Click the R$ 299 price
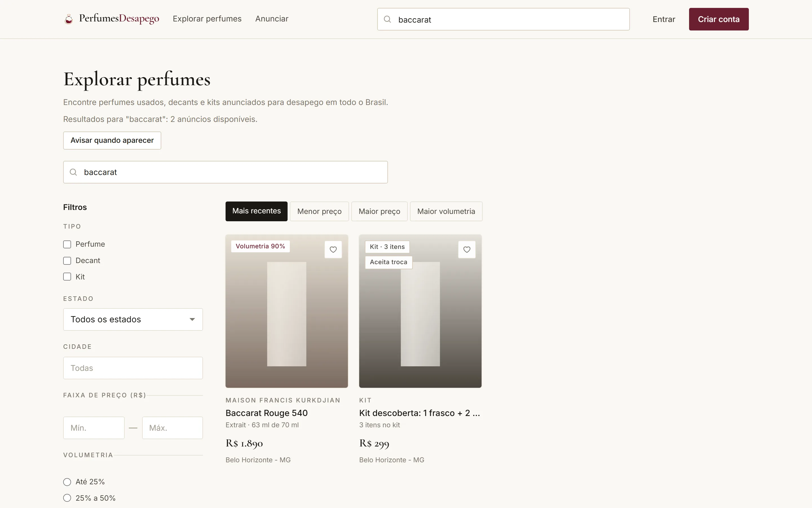The image size is (812, 508). (x=374, y=443)
